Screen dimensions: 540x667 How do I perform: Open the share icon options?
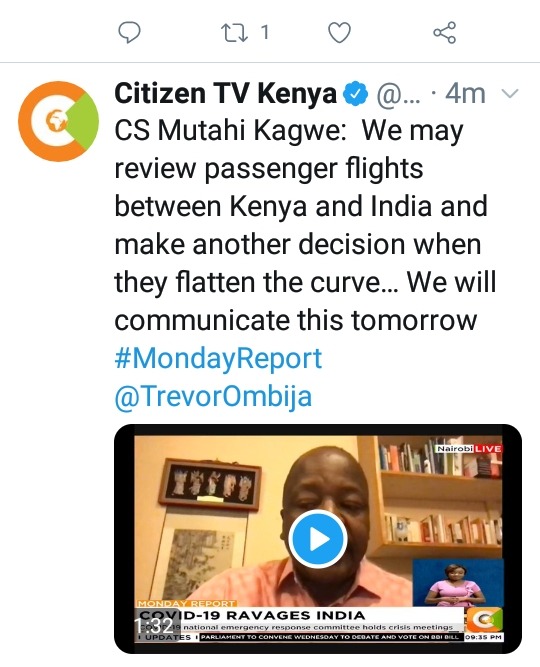pos(445,32)
